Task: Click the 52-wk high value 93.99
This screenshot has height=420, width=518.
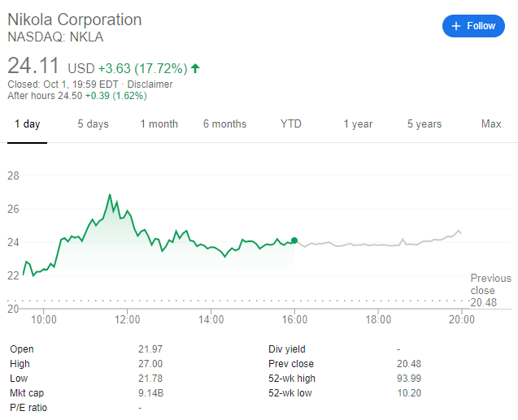Action: [409, 379]
